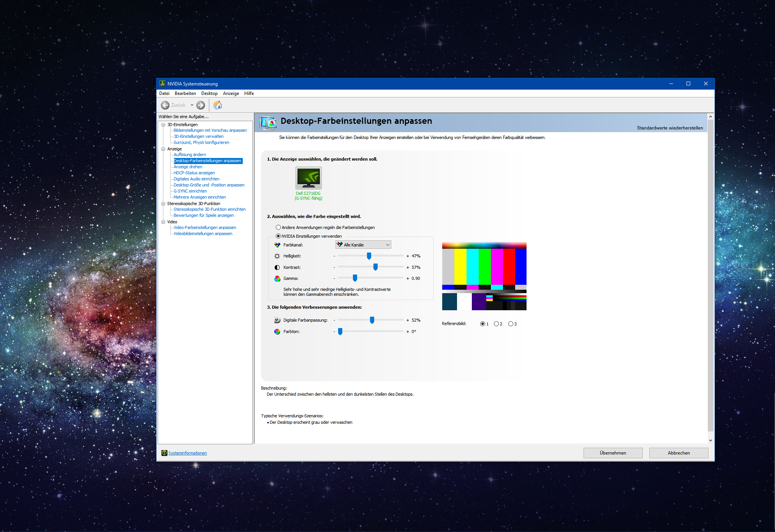Screen dimensions: 775x532
Task: Click the Farbton color wheel icon
Action: (x=277, y=332)
